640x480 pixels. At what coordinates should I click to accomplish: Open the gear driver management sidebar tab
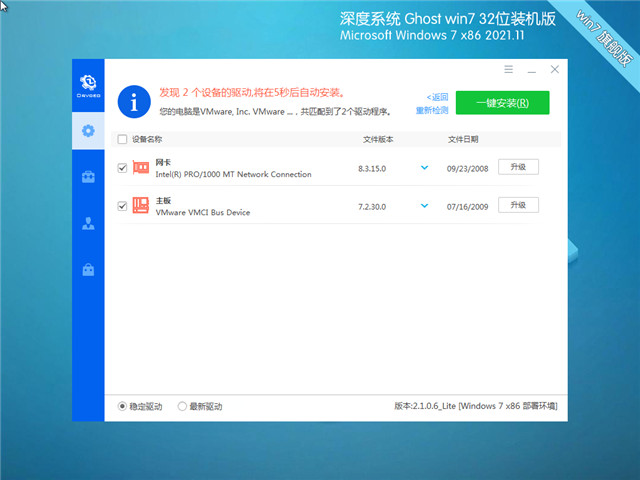(88, 131)
